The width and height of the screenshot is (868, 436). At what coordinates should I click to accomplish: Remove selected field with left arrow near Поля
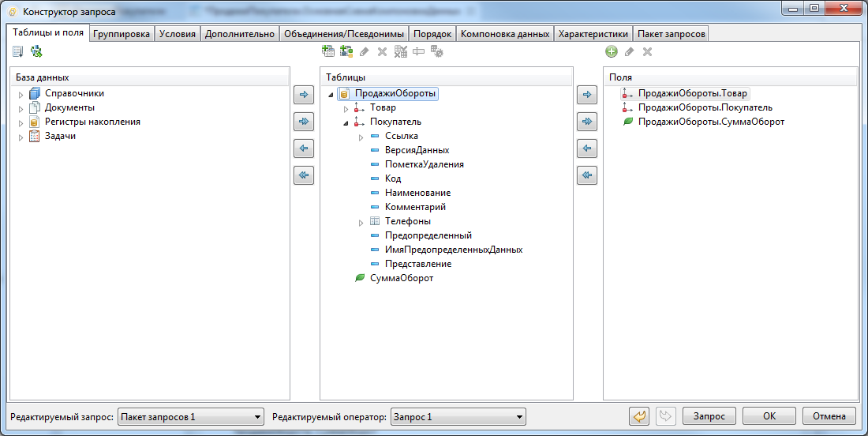(x=587, y=148)
